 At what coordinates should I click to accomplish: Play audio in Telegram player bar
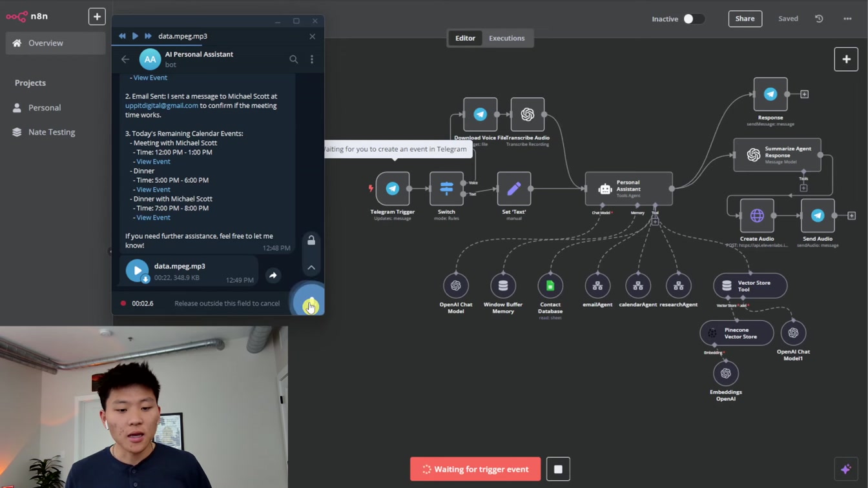(135, 36)
